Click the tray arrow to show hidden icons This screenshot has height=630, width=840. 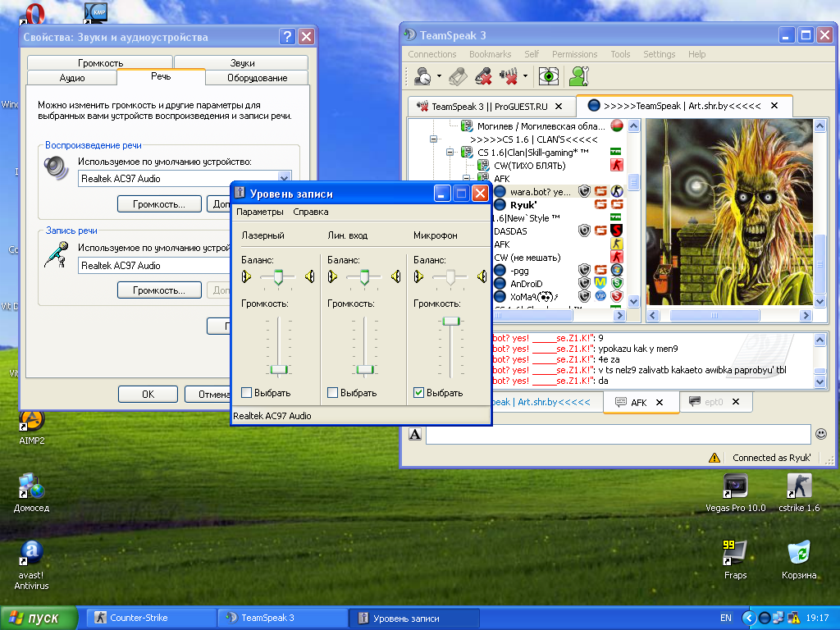748,618
